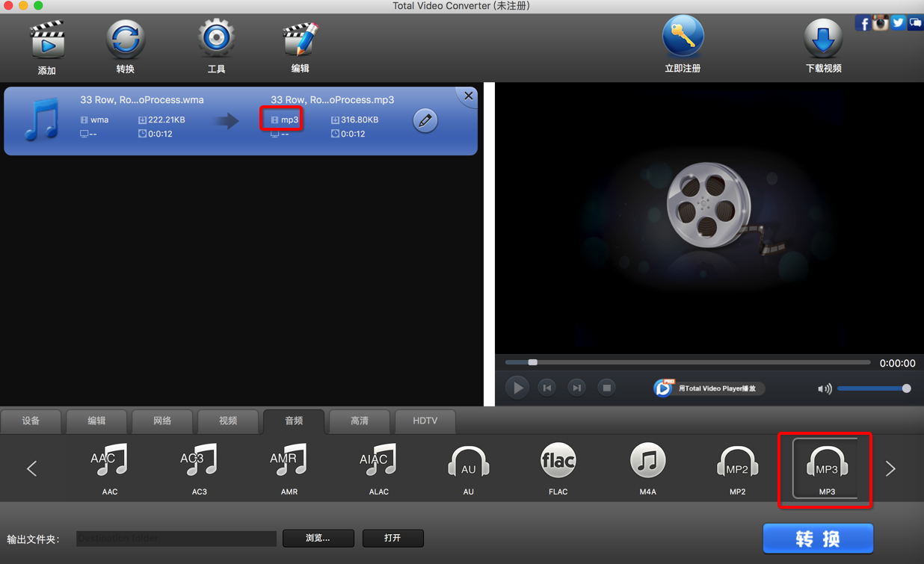
Task: Select the MP3 audio format
Action: coord(827,469)
